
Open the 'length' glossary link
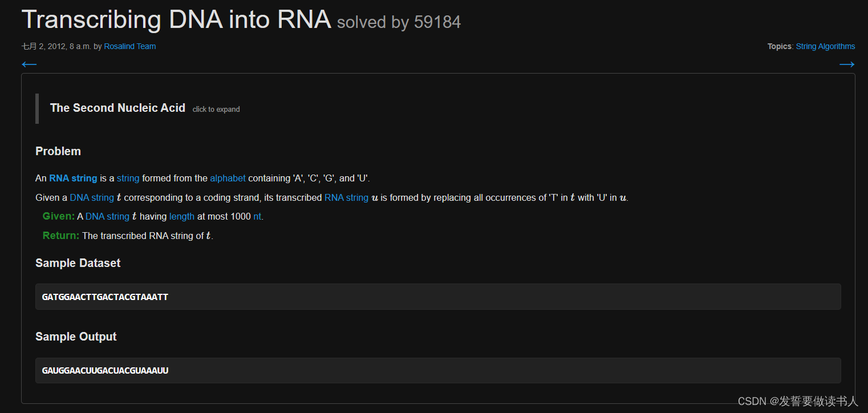pyautogui.click(x=181, y=216)
